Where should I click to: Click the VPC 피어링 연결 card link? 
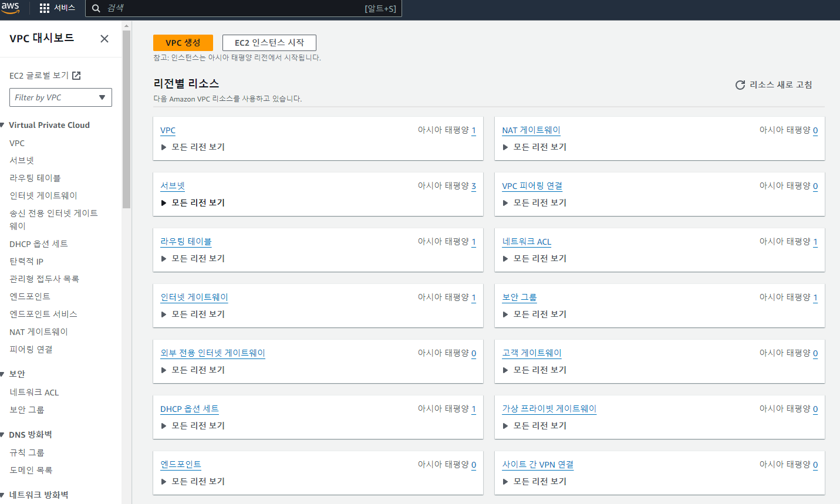[532, 186]
